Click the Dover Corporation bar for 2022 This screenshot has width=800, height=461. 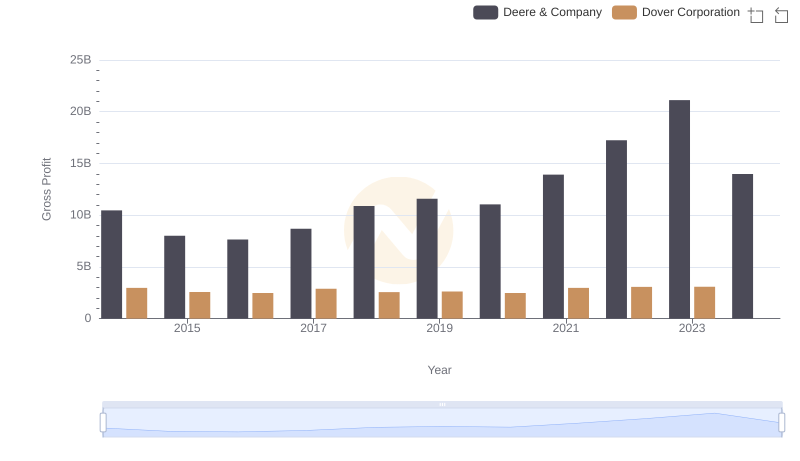coord(641,302)
